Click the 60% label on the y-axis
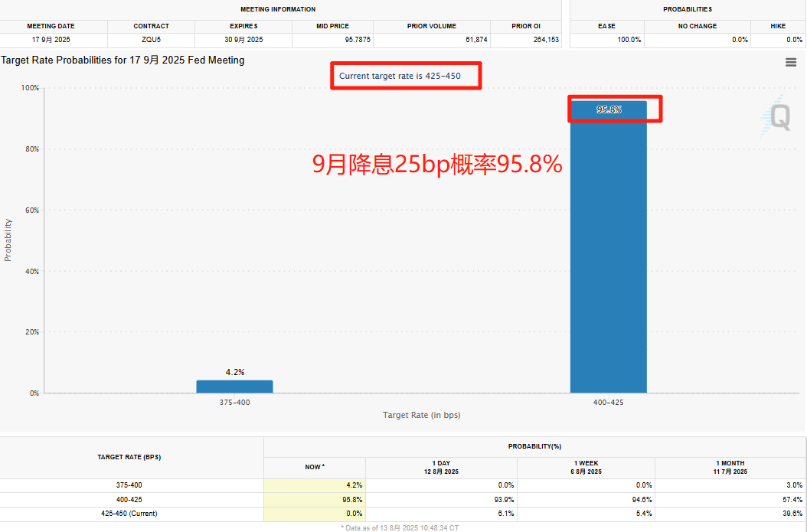Image resolution: width=807 pixels, height=532 pixels. click(32, 211)
